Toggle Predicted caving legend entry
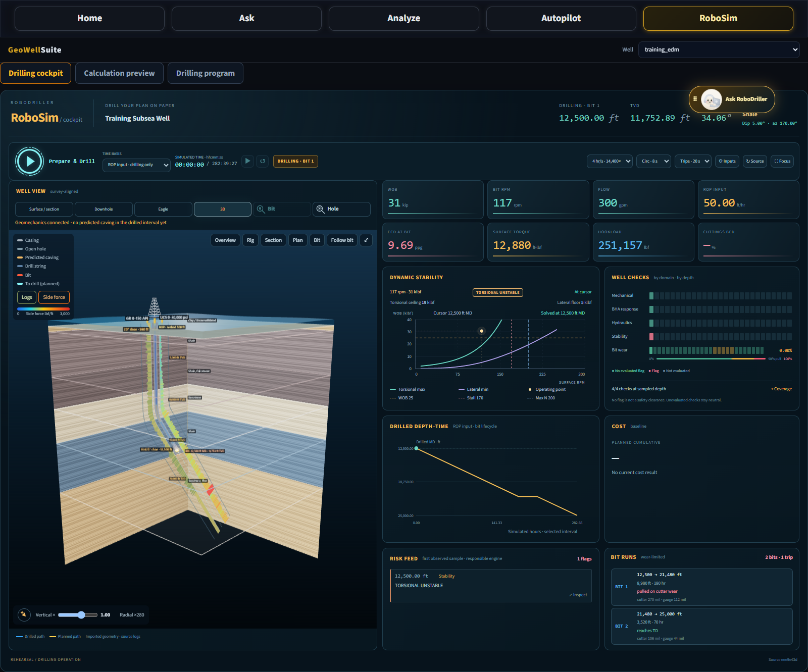Viewport: 808px width, 672px height. (x=38, y=257)
